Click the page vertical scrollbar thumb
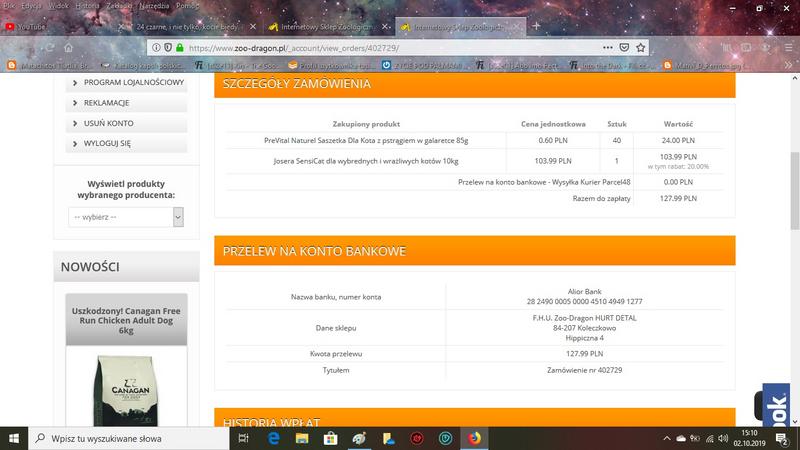800x450 pixels. coord(795,190)
